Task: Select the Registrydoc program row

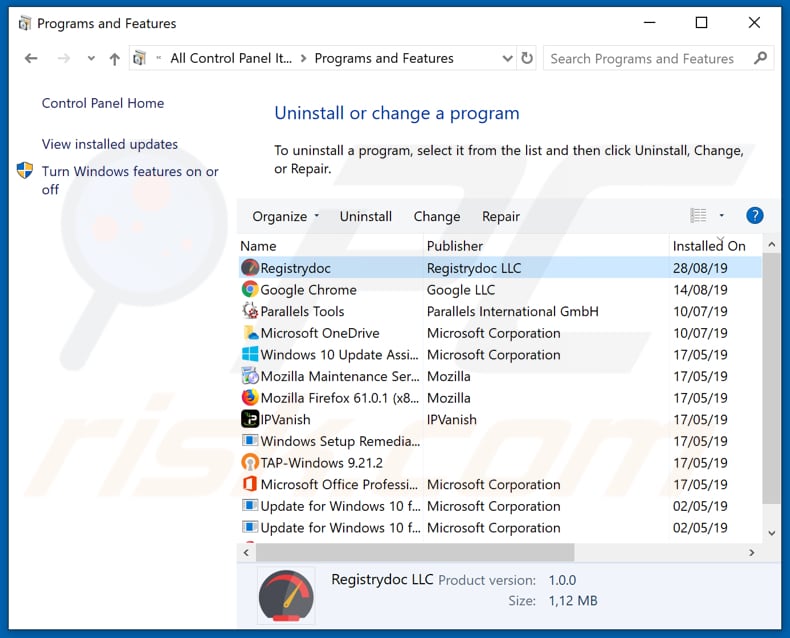Action: click(500, 268)
